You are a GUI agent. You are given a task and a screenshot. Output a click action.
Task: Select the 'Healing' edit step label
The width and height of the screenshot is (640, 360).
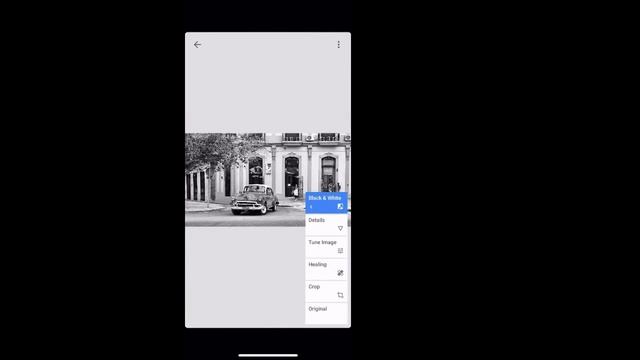[x=317, y=264]
